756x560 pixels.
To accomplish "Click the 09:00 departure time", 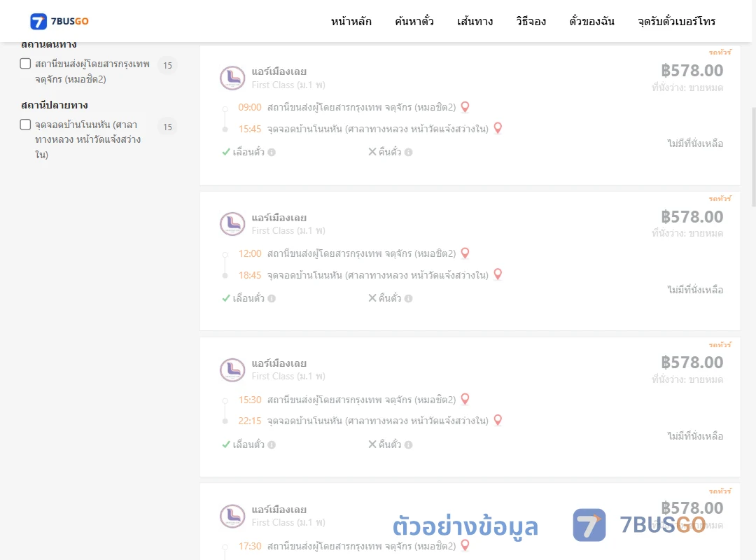I will pyautogui.click(x=250, y=107).
